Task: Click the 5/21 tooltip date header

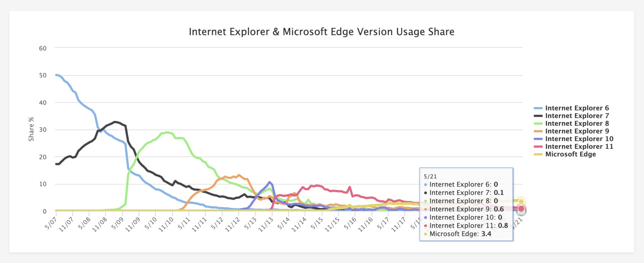Action: (430, 177)
